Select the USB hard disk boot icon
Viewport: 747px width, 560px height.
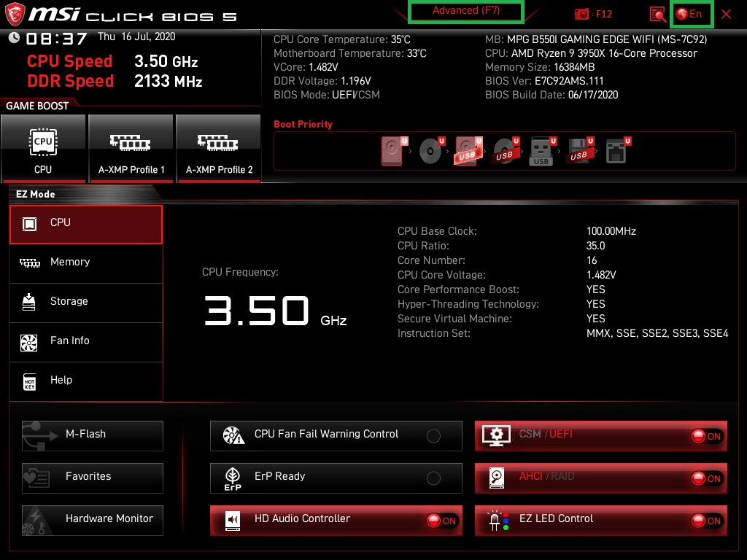[468, 151]
